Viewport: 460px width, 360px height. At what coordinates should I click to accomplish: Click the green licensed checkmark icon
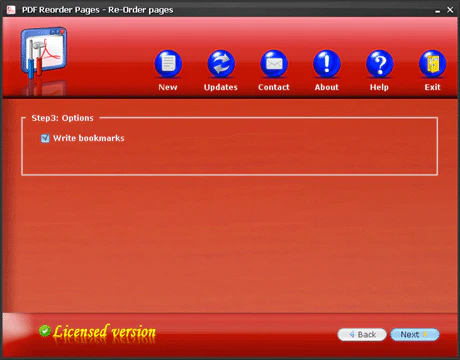45,331
